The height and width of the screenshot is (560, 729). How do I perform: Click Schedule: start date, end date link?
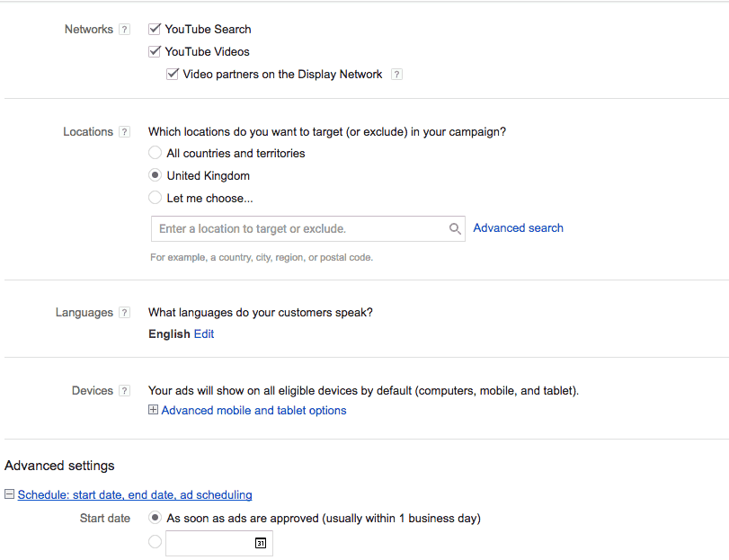pos(135,495)
